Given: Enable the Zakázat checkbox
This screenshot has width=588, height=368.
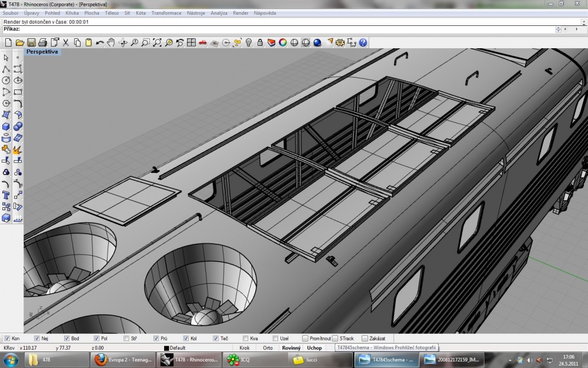Looking at the screenshot, I should [x=365, y=339].
